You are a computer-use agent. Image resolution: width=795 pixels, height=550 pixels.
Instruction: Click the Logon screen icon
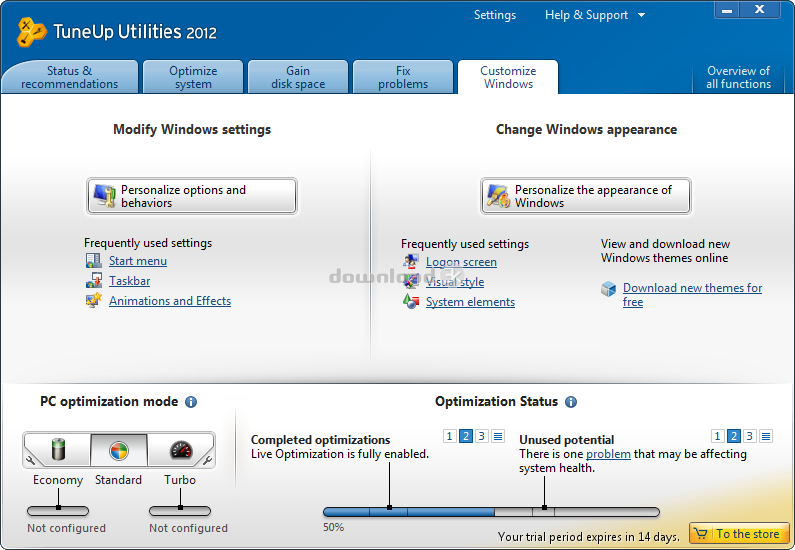click(411, 262)
